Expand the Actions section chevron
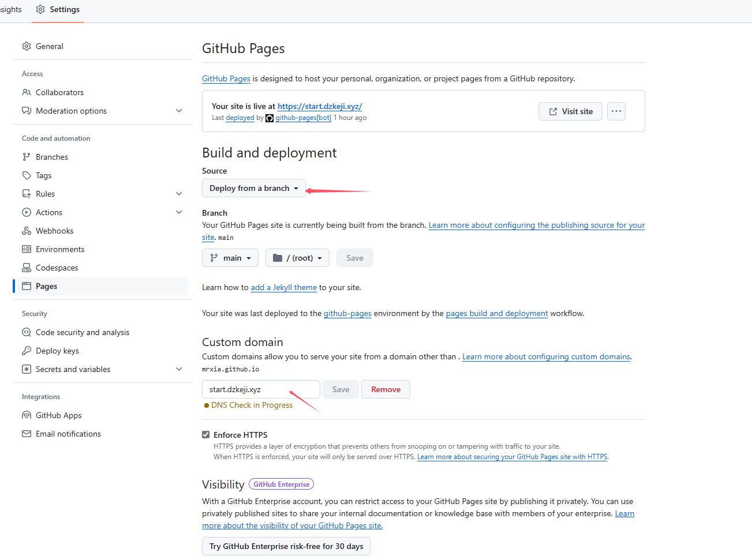Viewport: 752px width, 560px height. tap(179, 212)
